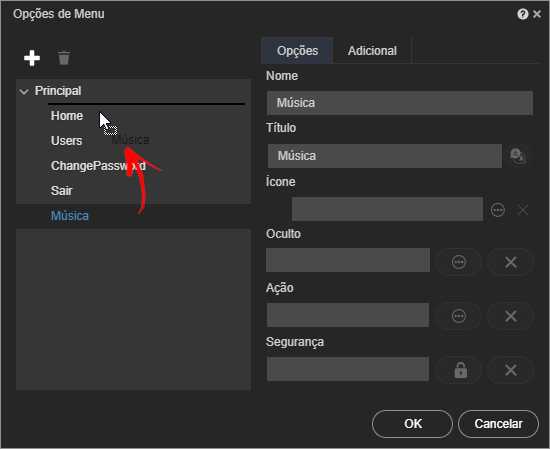Switch to the Adicional tab

[372, 51]
